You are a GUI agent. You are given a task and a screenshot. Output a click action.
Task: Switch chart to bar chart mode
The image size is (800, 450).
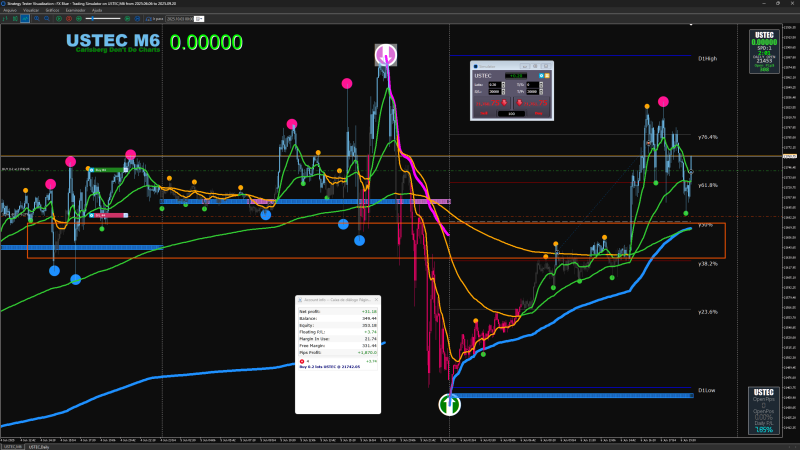click(x=5, y=19)
